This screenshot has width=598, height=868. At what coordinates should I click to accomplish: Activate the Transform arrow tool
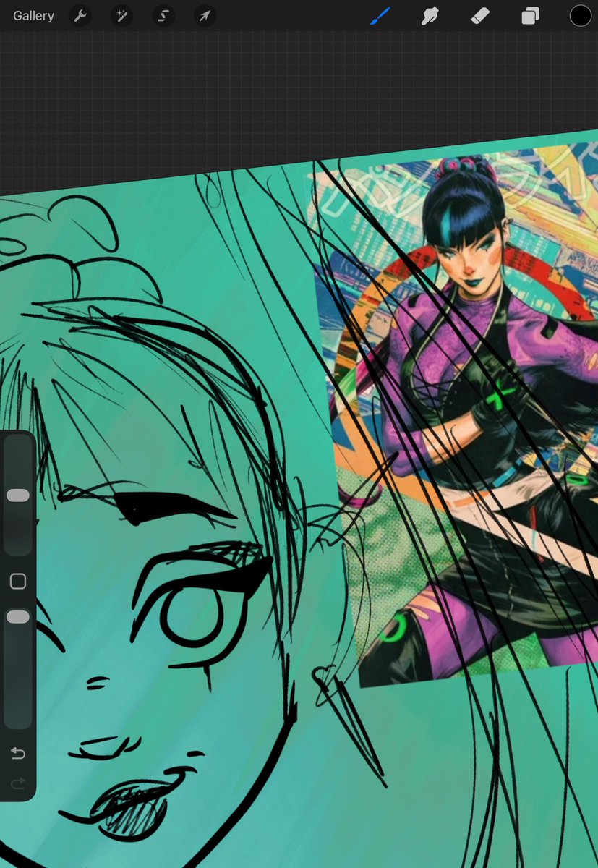205,15
